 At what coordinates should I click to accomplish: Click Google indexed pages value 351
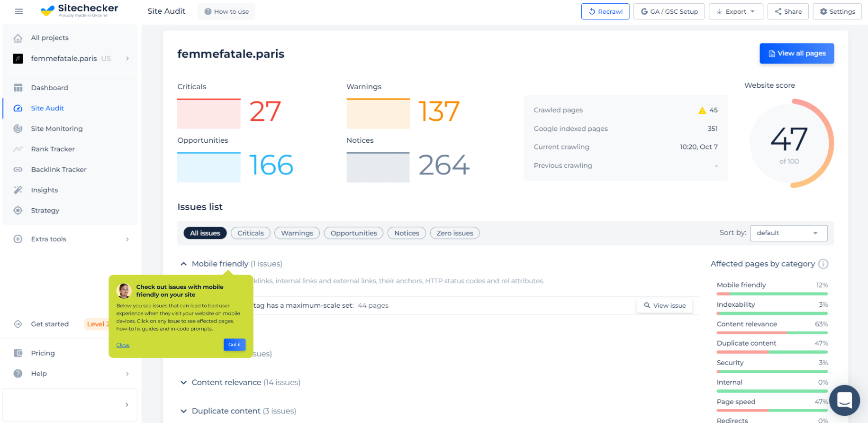713,129
